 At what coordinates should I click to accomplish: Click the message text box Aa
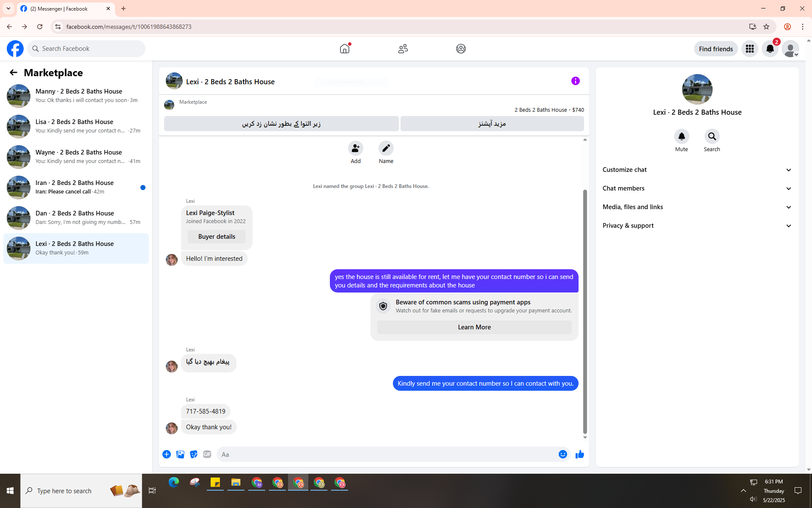coord(387,454)
